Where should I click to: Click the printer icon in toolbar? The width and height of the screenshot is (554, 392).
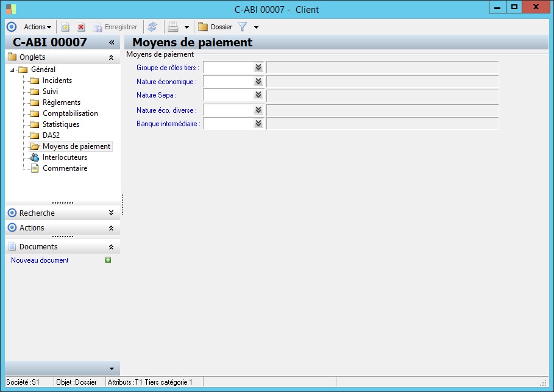[172, 27]
